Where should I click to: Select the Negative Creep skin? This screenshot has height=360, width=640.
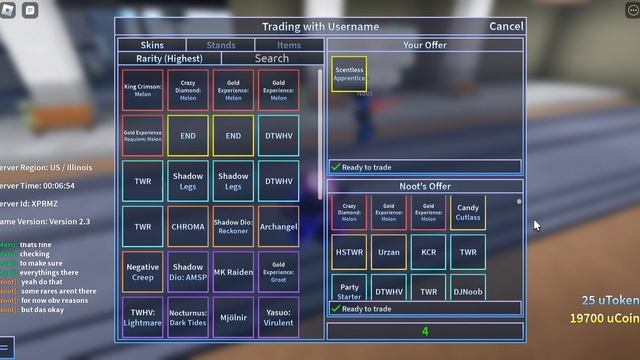click(x=142, y=272)
